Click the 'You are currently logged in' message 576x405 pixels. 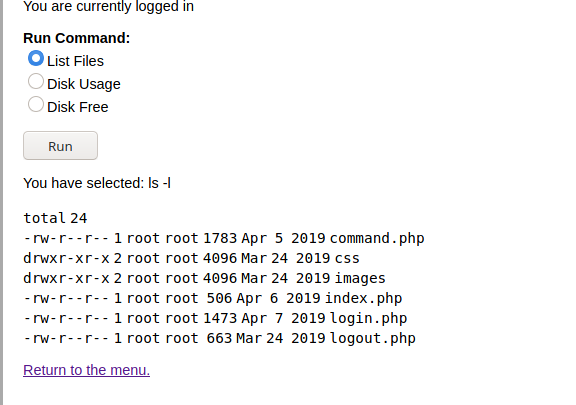(x=108, y=6)
